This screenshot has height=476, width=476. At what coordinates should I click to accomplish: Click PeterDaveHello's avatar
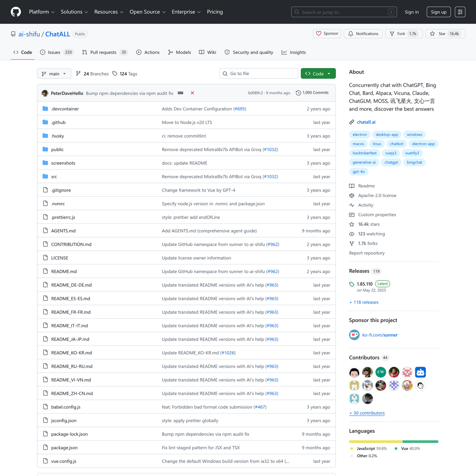pos(45,93)
